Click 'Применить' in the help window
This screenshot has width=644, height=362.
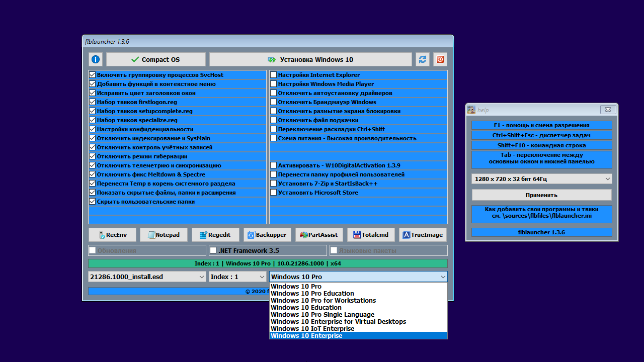tap(542, 195)
